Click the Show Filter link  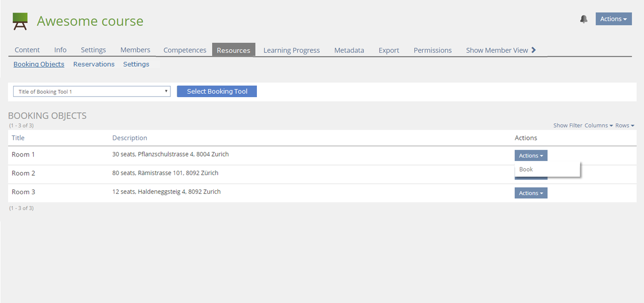coord(568,125)
